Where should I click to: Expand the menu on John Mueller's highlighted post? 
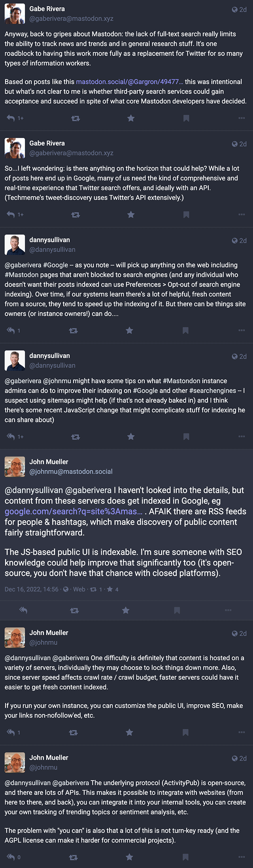tap(228, 610)
